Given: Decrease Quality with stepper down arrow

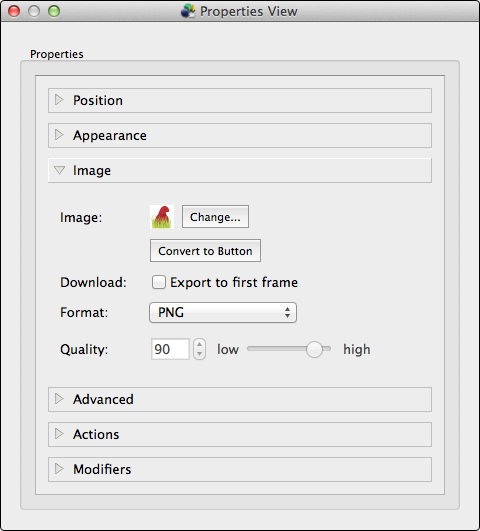Looking at the screenshot, I should 200,354.
